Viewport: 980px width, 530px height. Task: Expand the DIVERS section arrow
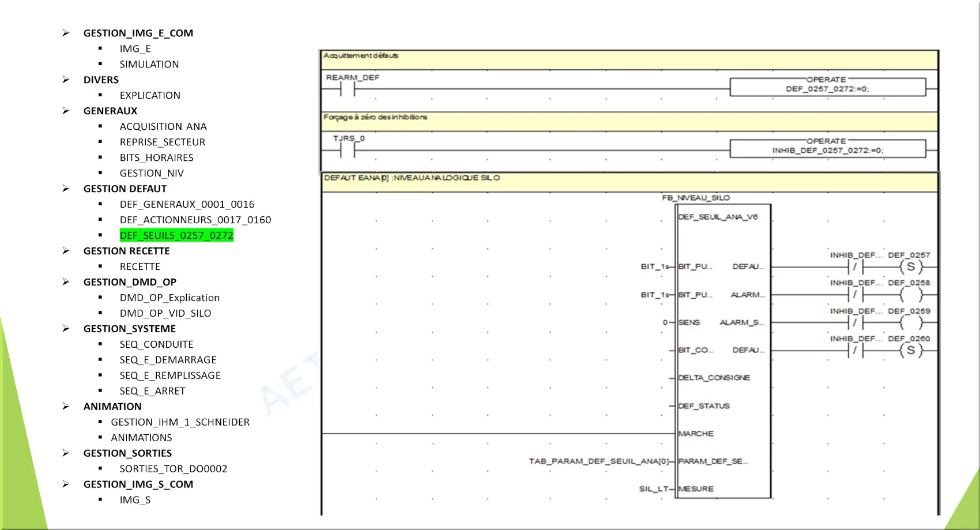[x=66, y=80]
